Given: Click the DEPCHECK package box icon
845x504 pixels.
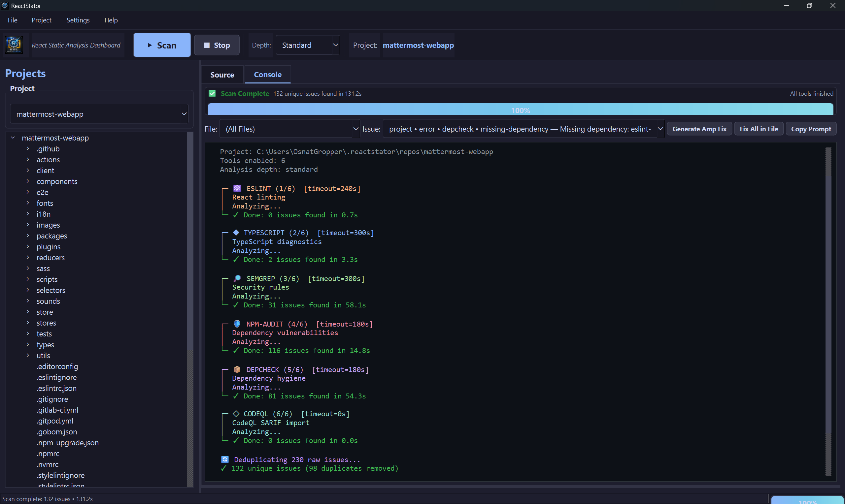Looking at the screenshot, I should click(x=237, y=369).
